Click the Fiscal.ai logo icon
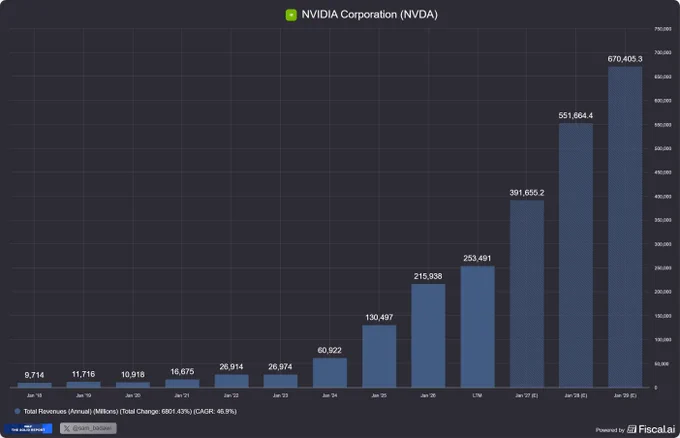This screenshot has height=438, width=680. click(x=631, y=429)
